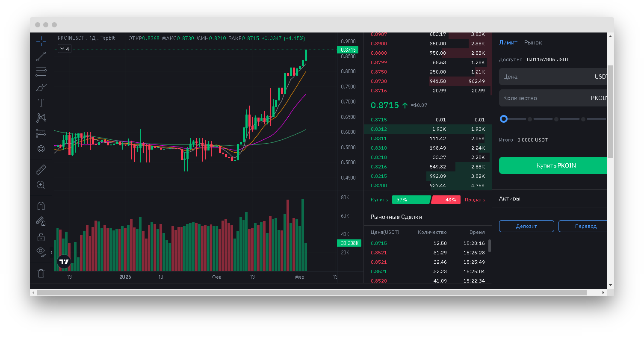The height and width of the screenshot is (339, 644).
Task: Expand the indicator legend showing 4
Action: [x=64, y=49]
